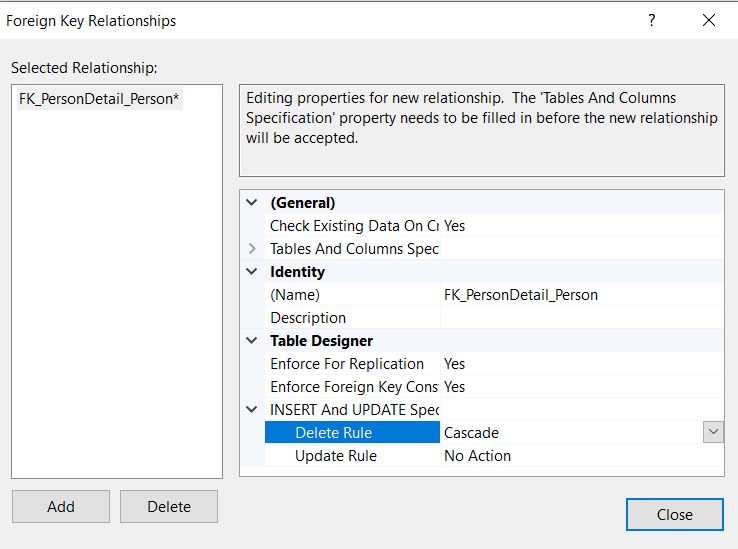Click the Close button
738x549 pixels.
674,515
